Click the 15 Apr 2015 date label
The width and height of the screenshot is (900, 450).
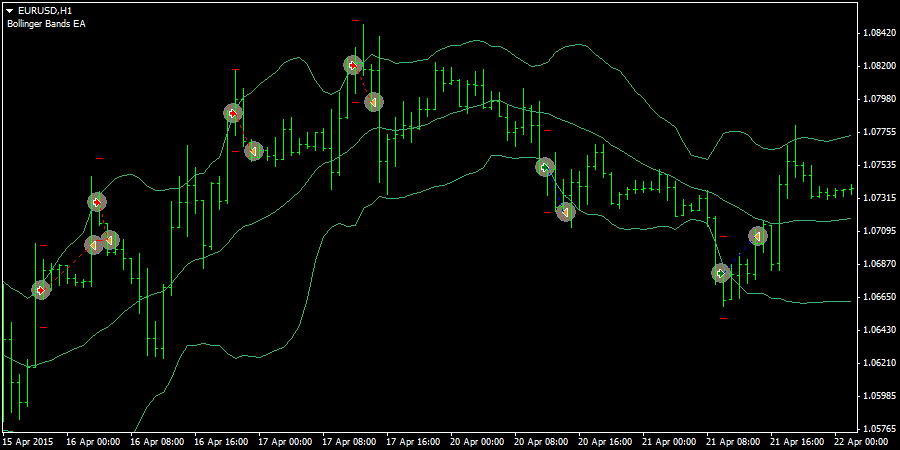pyautogui.click(x=29, y=442)
